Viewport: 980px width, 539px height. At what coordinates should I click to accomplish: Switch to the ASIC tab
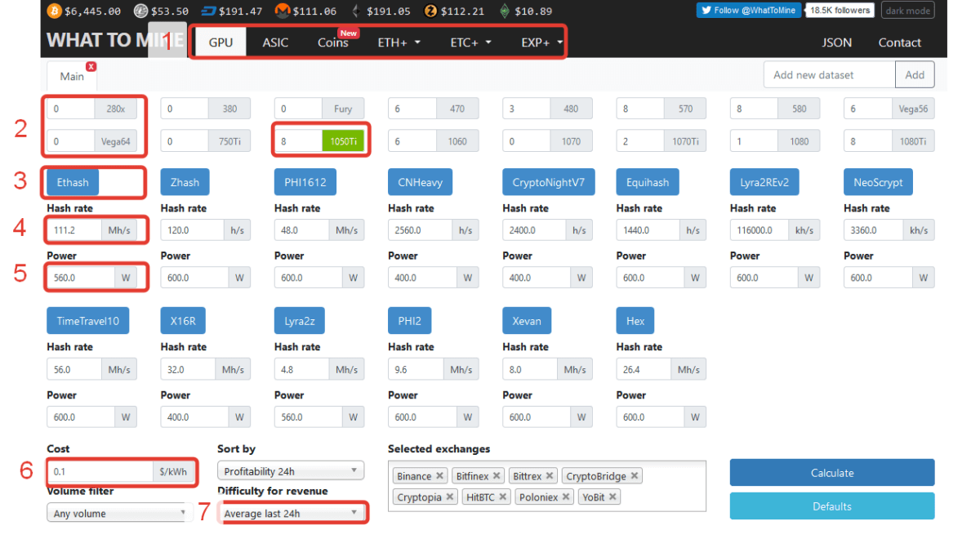275,42
